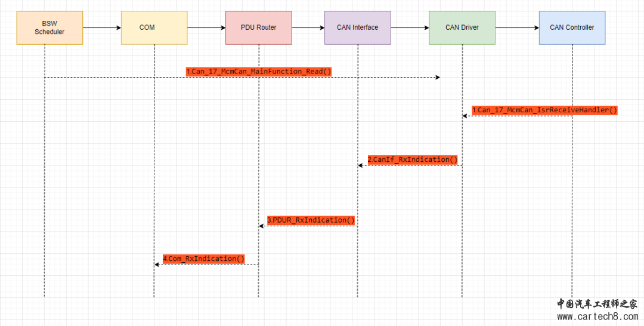Viewport: 644px width, 326px height.
Task: Click the blue CAN Controller block
Action: (x=572, y=27)
